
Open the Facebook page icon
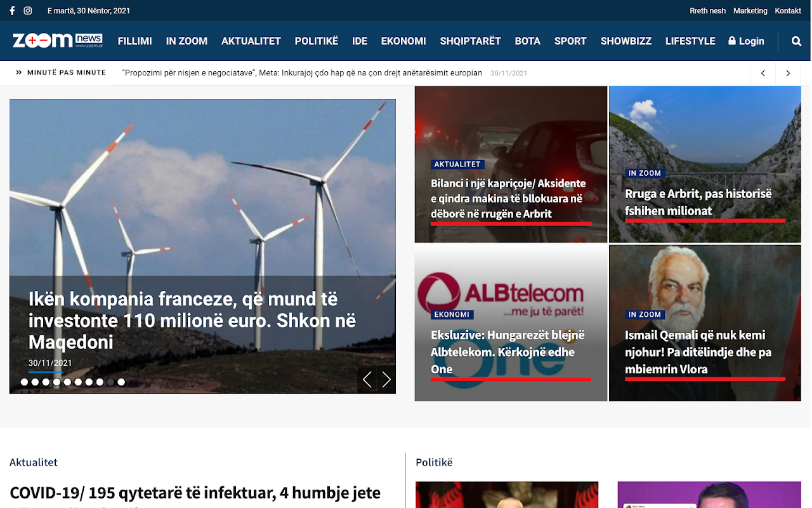(12, 11)
